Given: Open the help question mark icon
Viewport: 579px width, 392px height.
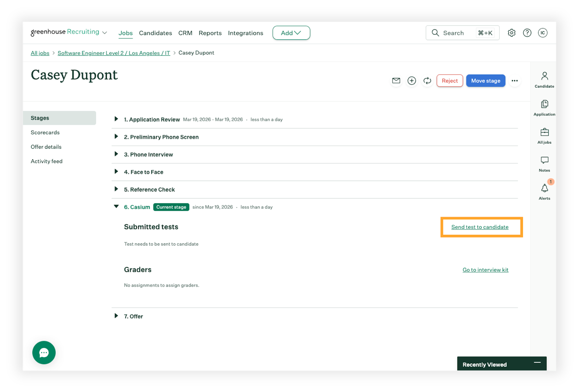Looking at the screenshot, I should pyautogui.click(x=527, y=33).
